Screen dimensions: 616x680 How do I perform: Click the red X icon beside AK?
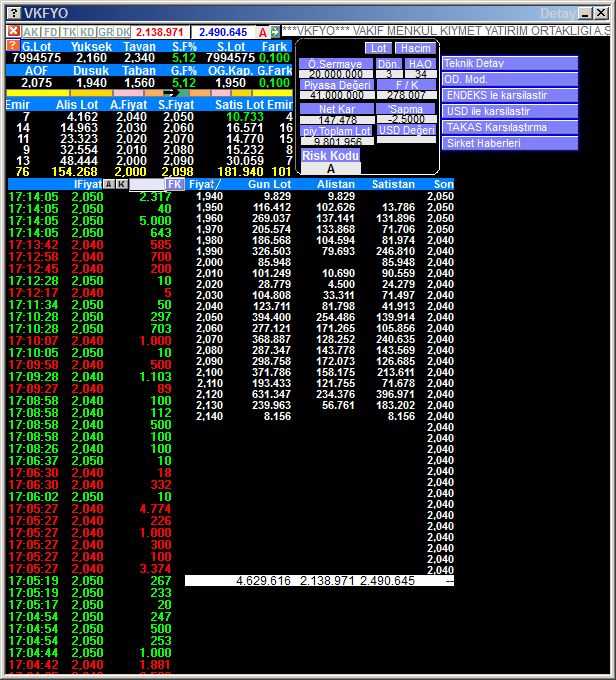13,31
